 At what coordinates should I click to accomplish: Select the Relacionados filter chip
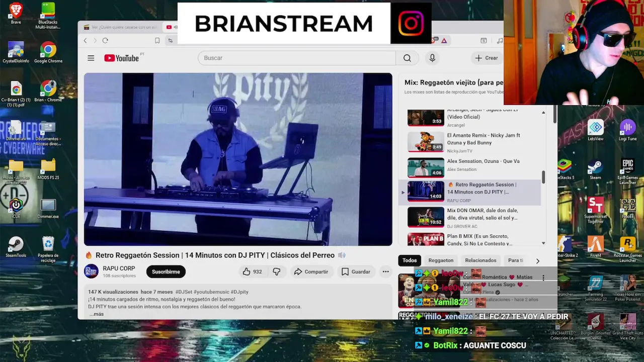coord(480,260)
